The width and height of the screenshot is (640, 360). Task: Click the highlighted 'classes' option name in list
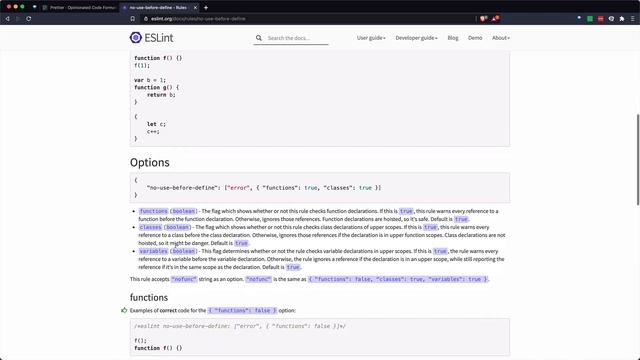coord(150,227)
